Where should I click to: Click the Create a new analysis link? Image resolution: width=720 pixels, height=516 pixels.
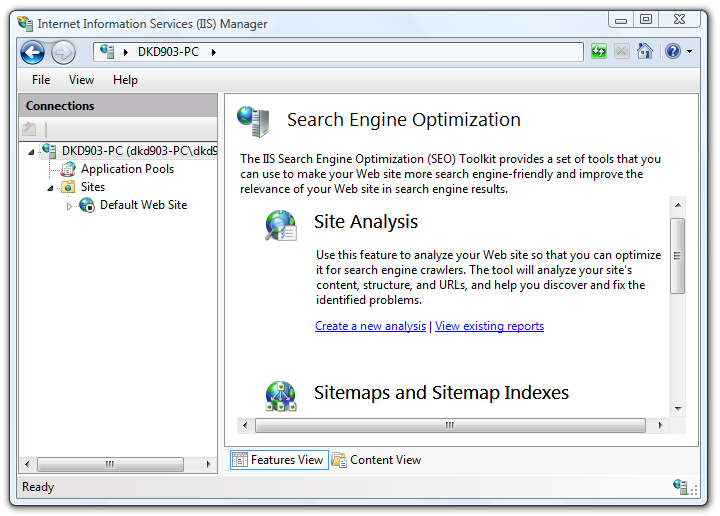pyautogui.click(x=370, y=326)
